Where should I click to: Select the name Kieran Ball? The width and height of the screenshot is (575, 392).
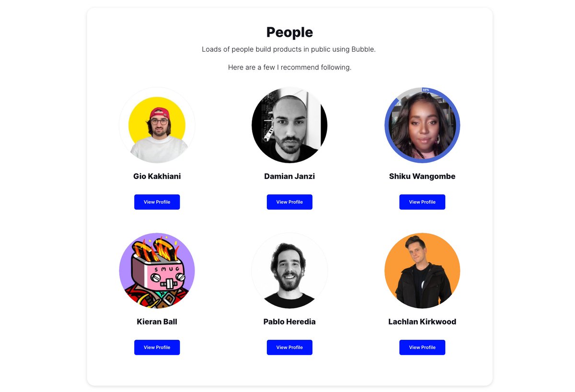(x=157, y=322)
